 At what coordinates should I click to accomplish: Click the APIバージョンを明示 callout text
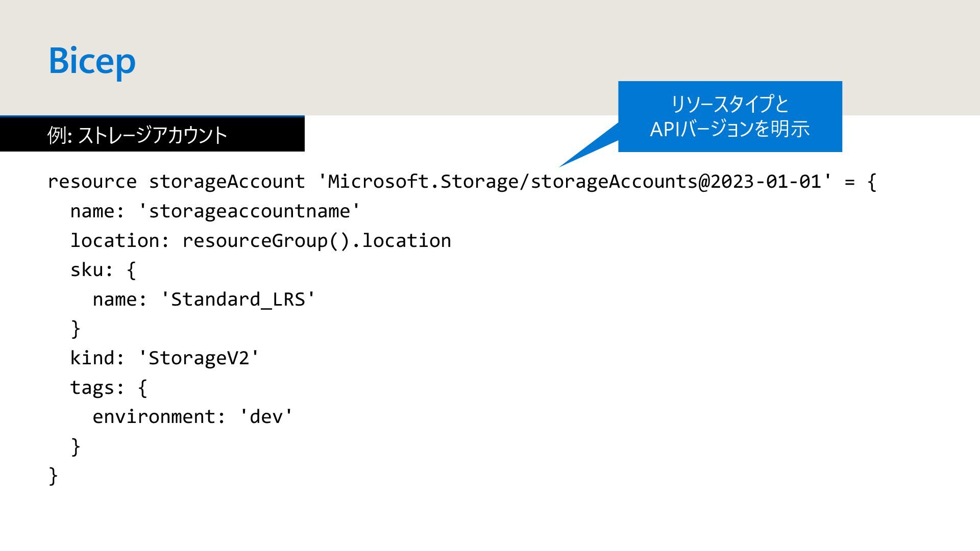[729, 129]
